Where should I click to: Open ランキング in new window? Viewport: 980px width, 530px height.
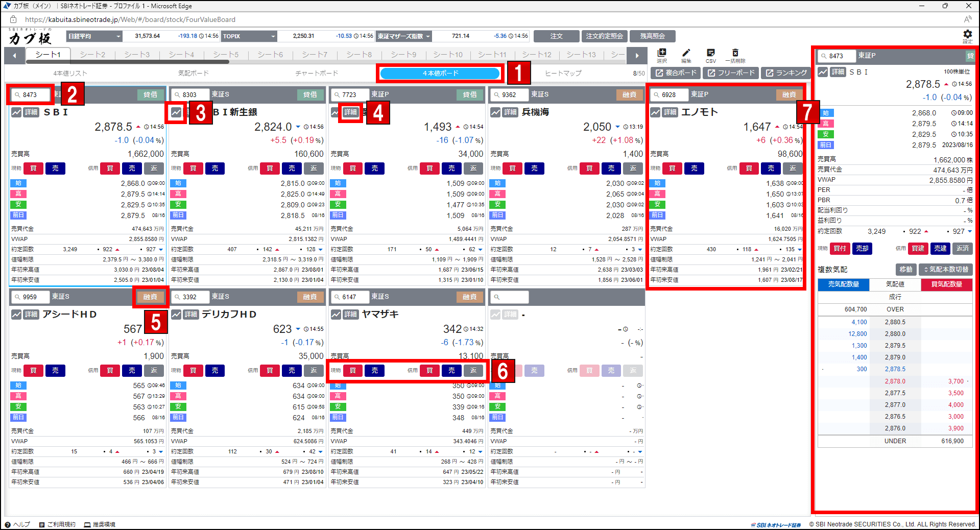[785, 73]
